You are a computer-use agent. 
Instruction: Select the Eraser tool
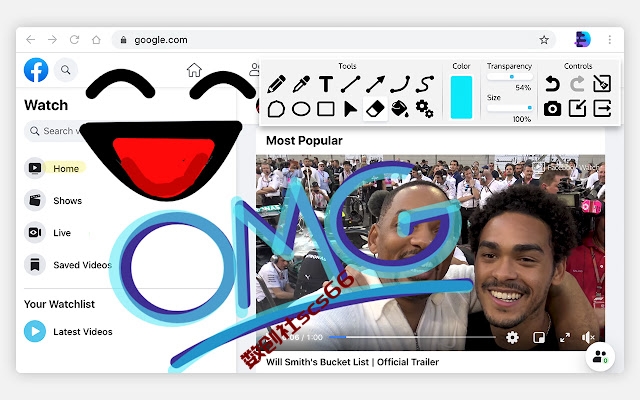pyautogui.click(x=375, y=109)
